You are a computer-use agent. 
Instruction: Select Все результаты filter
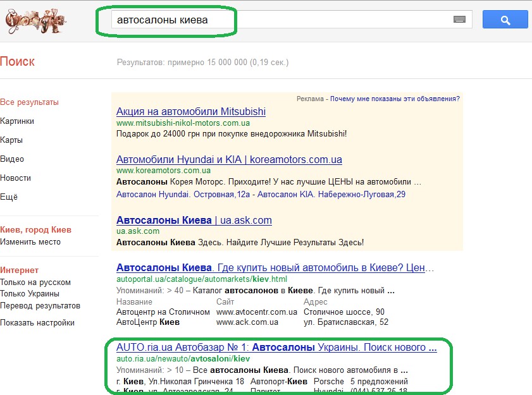pyautogui.click(x=29, y=102)
